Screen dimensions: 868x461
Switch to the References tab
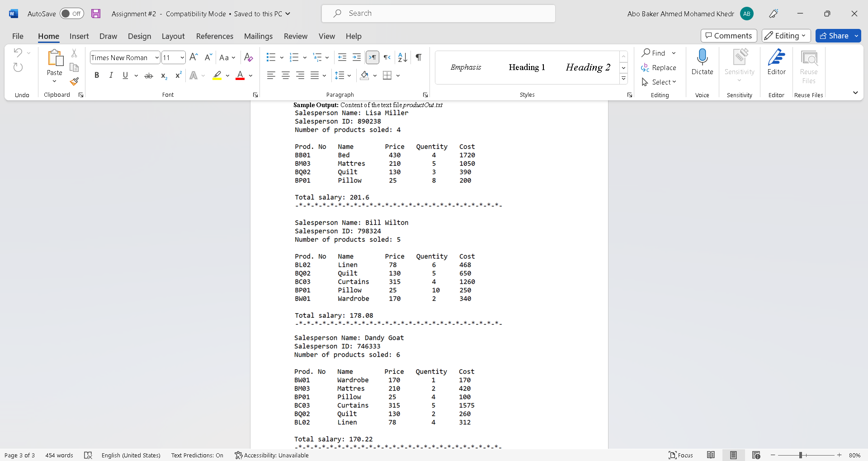(215, 36)
